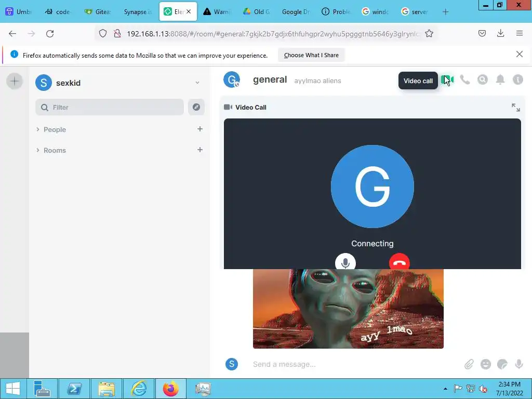Click the URL address bar
Image resolution: width=532 pixels, height=399 pixels.
(x=273, y=34)
